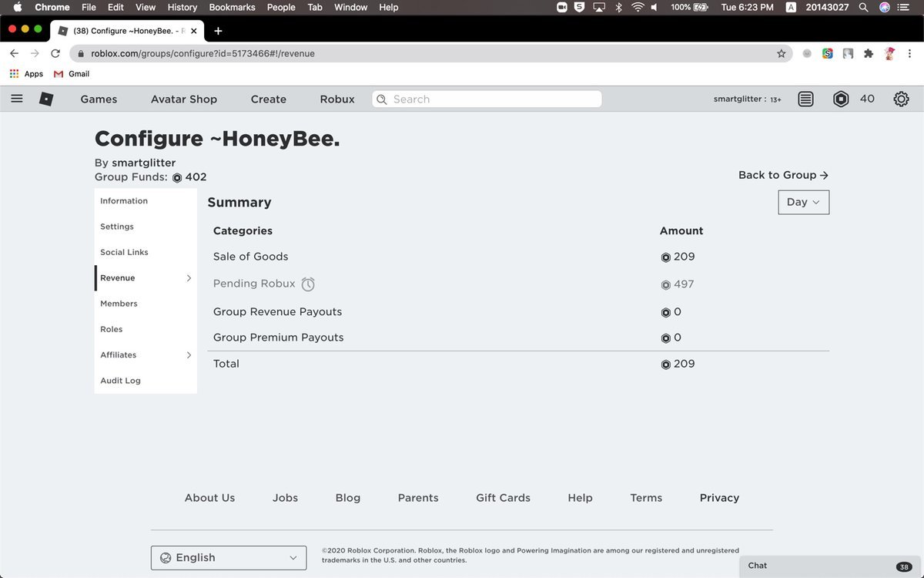Viewport: 924px width, 578px height.
Task: Click Back to Group link
Action: 783,175
